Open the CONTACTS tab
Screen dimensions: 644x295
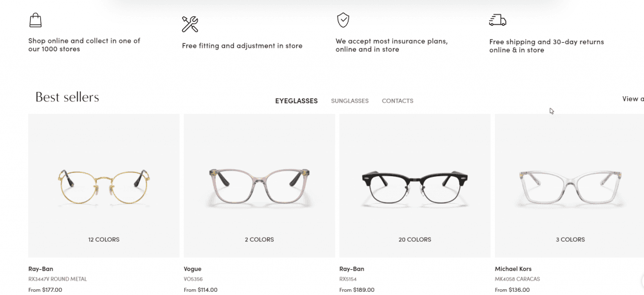[x=397, y=101]
